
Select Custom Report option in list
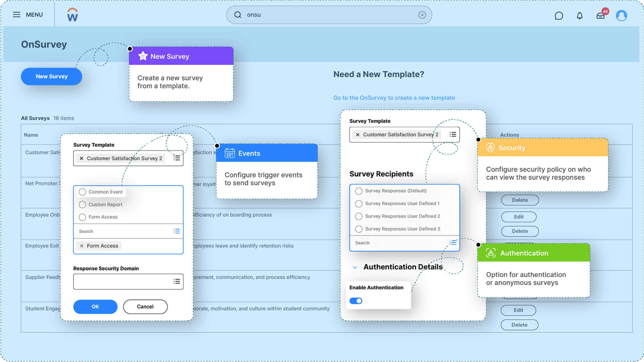[x=82, y=205]
